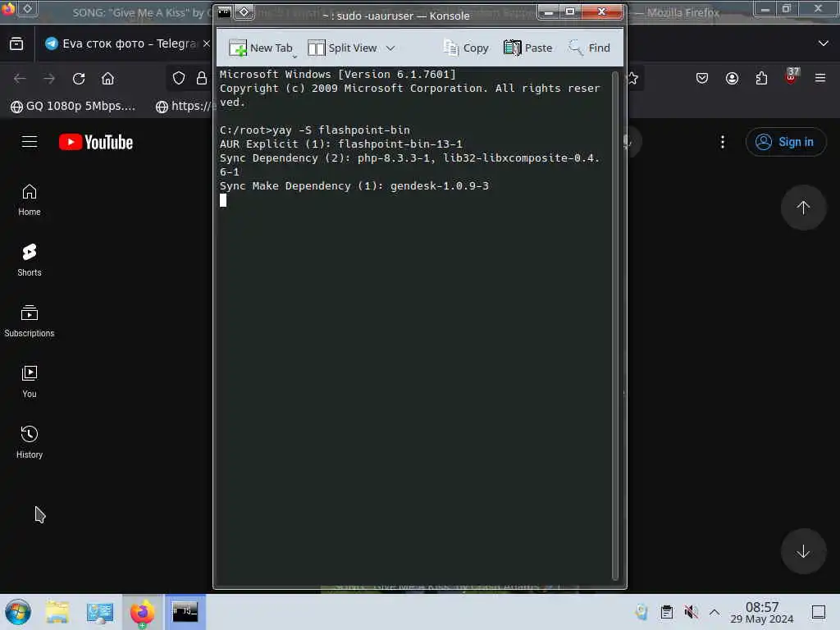
Task: Unmute audio via muted speaker icon
Action: pos(691,612)
